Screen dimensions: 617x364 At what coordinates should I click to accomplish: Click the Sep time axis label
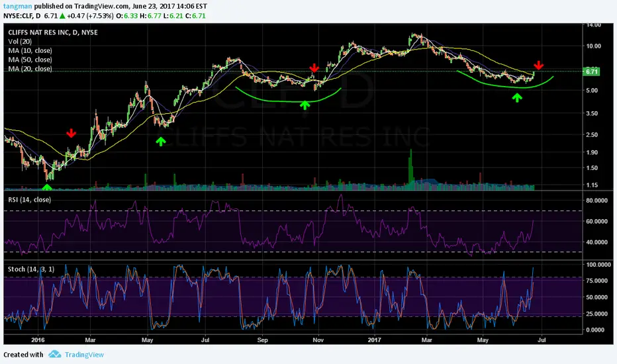(262, 340)
